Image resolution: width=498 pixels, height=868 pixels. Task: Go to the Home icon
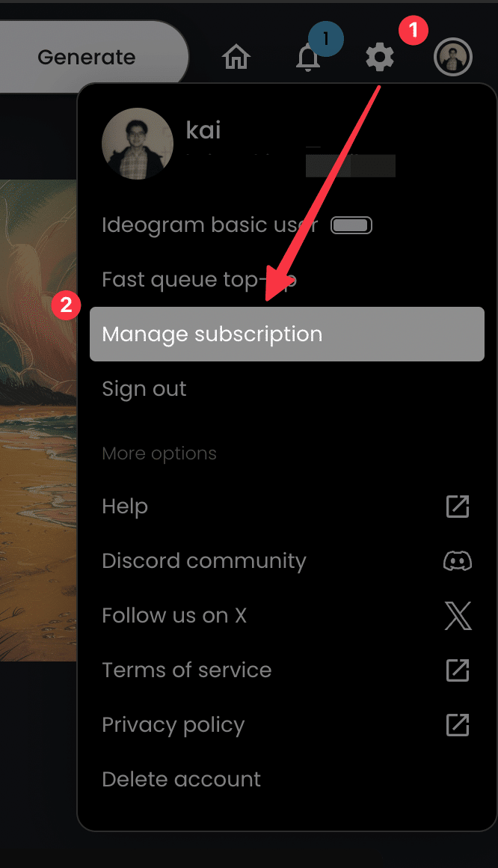click(x=236, y=57)
